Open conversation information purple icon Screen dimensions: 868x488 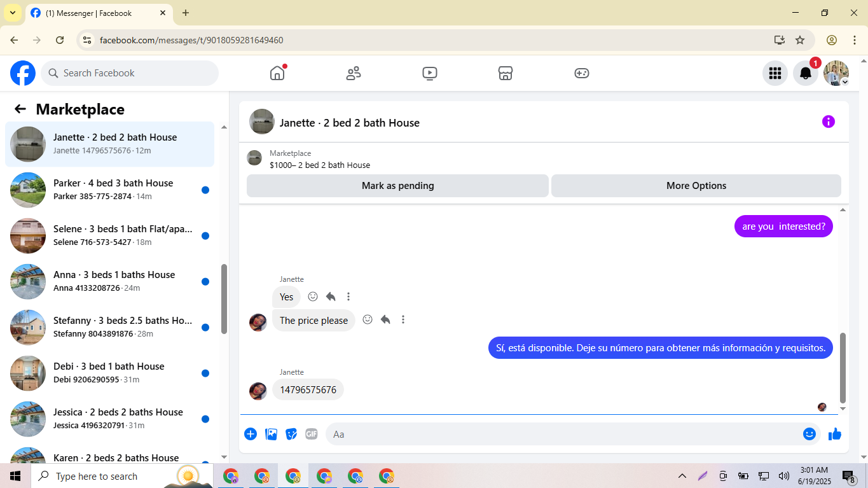(828, 122)
